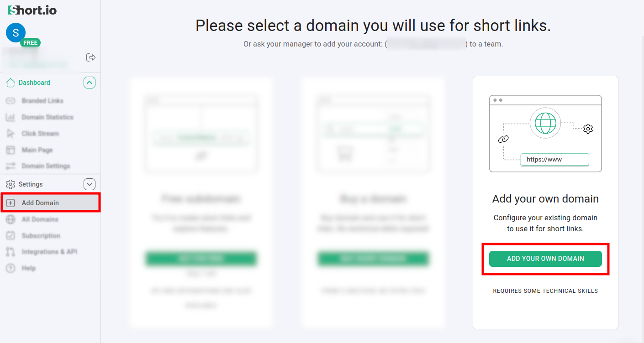
Task: Collapse the Dashboard section chevron
Action: click(90, 83)
